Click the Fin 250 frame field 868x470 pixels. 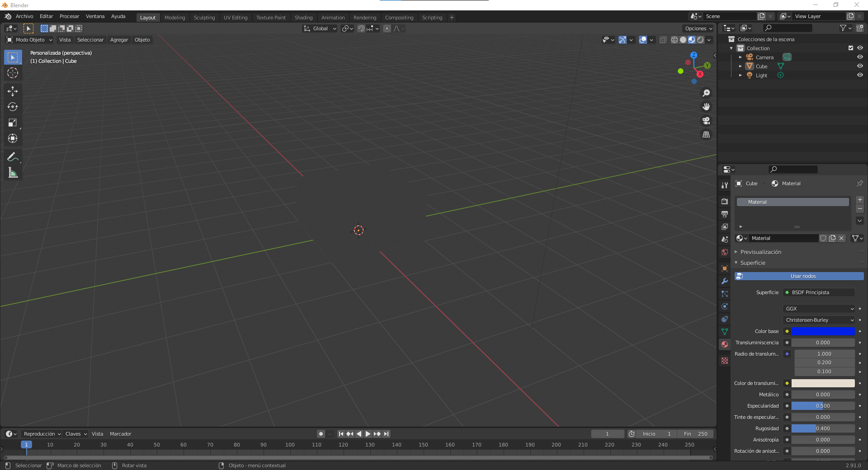[695, 434]
